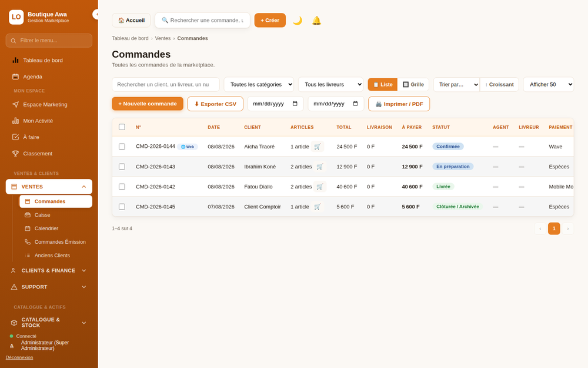Image resolution: width=588 pixels, height=368 pixels.
Task: Open Anciens Clients under Ventes
Action: coord(55,256)
